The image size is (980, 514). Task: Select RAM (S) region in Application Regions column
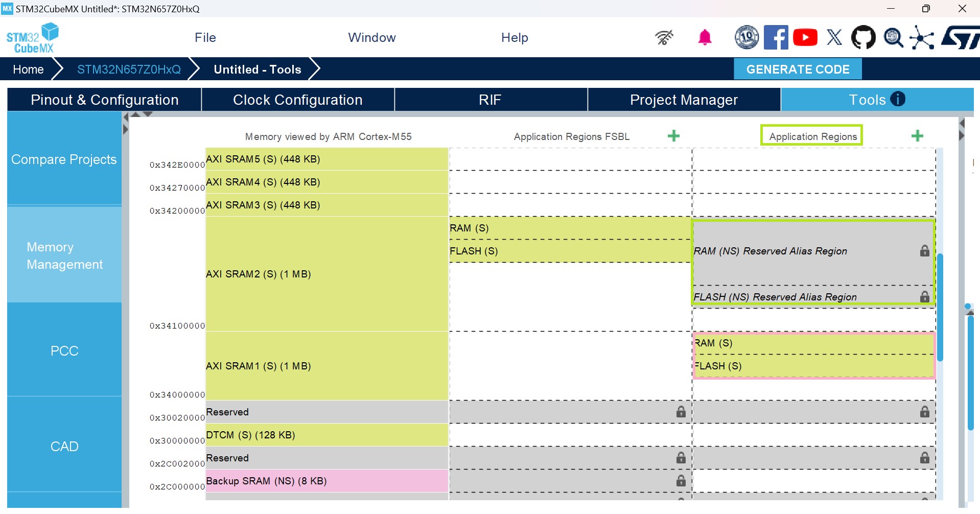(814, 343)
